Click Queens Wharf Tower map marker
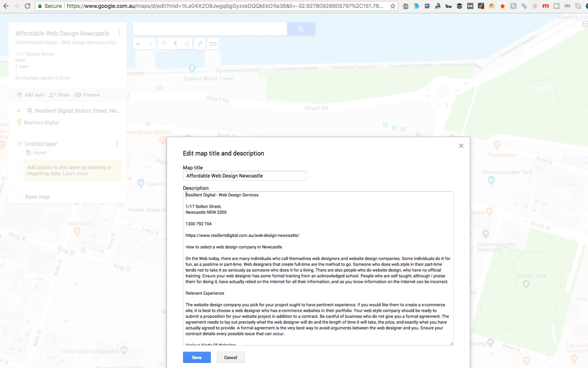Viewport: 588px width, 368px height. [x=192, y=68]
